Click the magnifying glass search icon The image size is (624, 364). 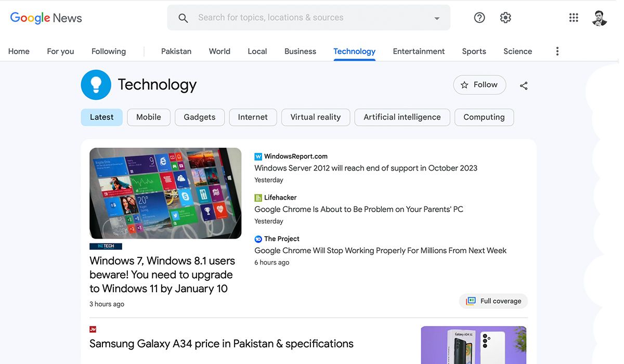pos(183,18)
